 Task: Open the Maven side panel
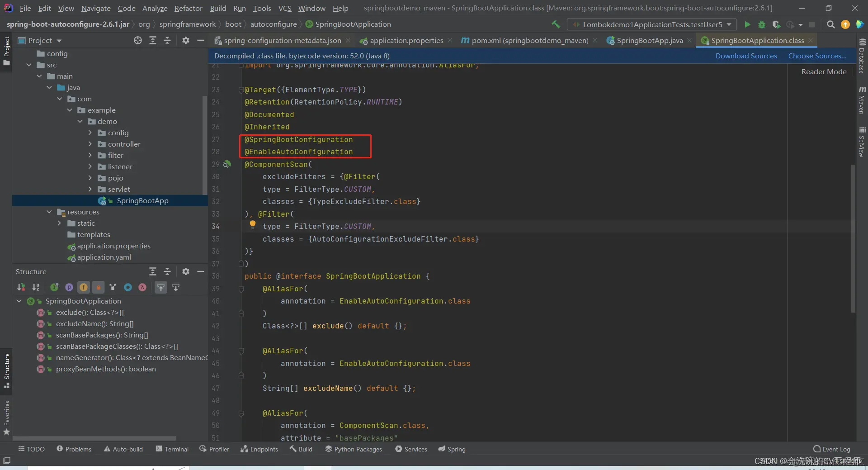tap(862, 100)
